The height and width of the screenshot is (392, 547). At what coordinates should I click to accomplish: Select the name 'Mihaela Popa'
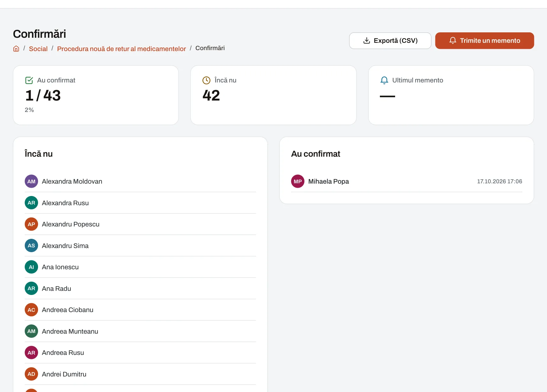coord(329,181)
